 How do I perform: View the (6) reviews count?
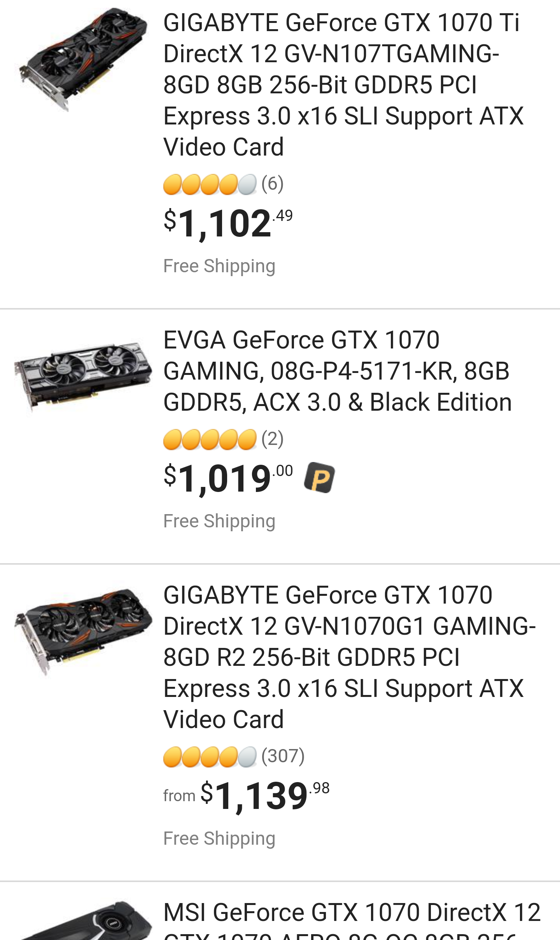[272, 184]
